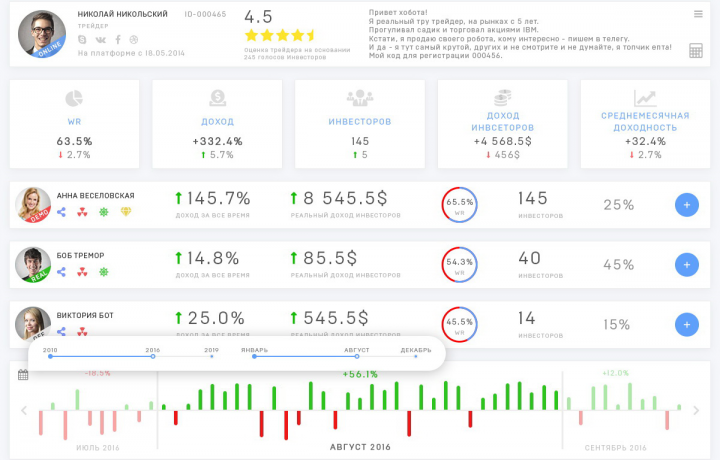Click the WR pie chart icon

pyautogui.click(x=74, y=98)
